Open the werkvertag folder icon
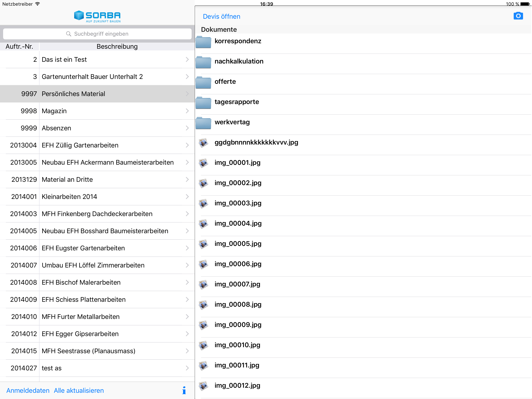Image resolution: width=532 pixels, height=399 pixels. [x=203, y=123]
